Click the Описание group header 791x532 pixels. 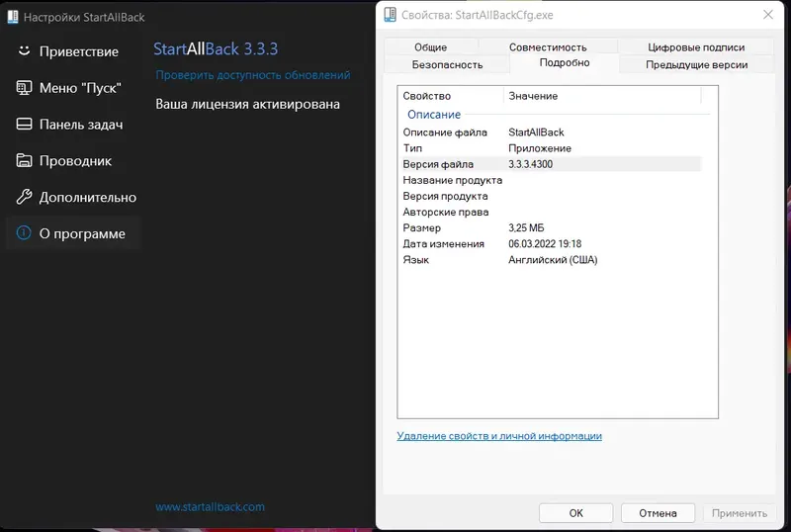pos(434,115)
